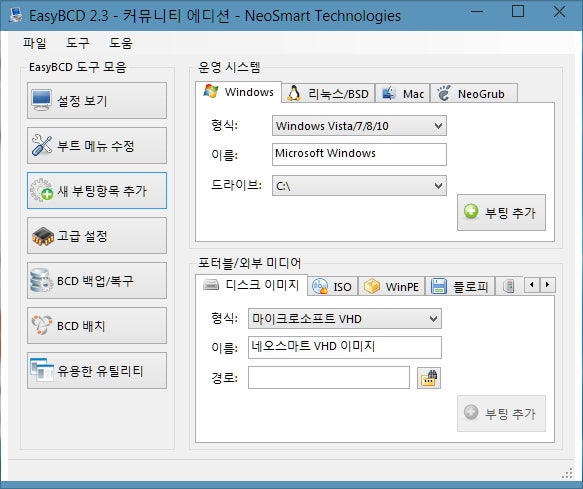
Task: Open 유용한 유틸리티 (Useful Utilities)
Action: pyautogui.click(x=97, y=370)
